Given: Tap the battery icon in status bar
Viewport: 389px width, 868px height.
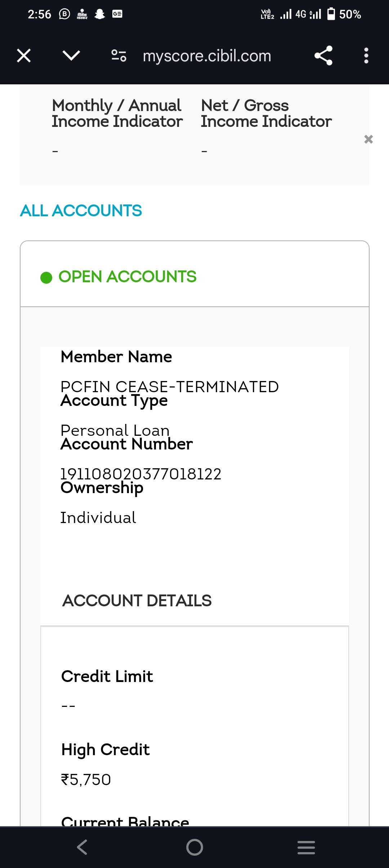Looking at the screenshot, I should click(x=331, y=14).
